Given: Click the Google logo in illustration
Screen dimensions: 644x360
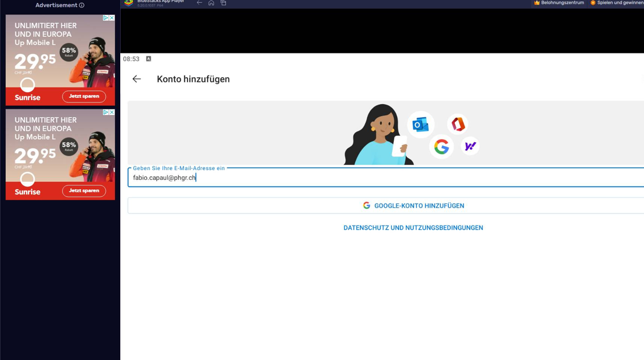Looking at the screenshot, I should [441, 147].
